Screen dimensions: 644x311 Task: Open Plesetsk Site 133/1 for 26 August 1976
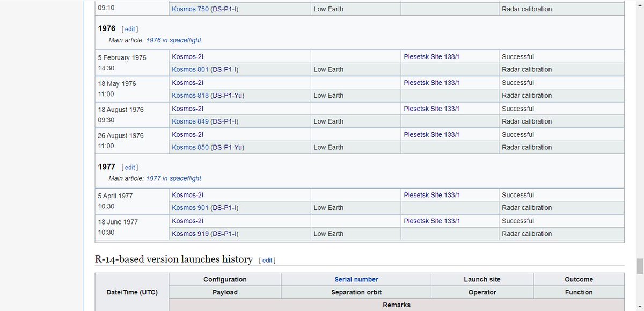tap(431, 135)
